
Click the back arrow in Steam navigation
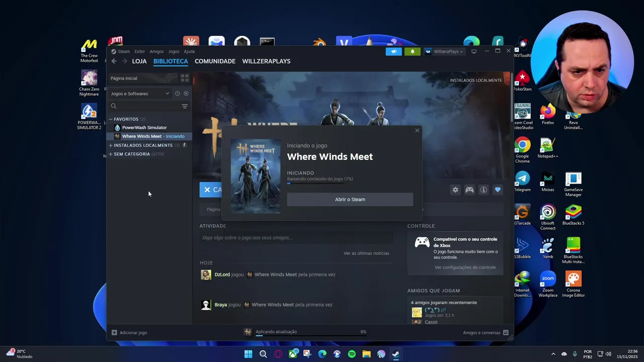point(114,61)
